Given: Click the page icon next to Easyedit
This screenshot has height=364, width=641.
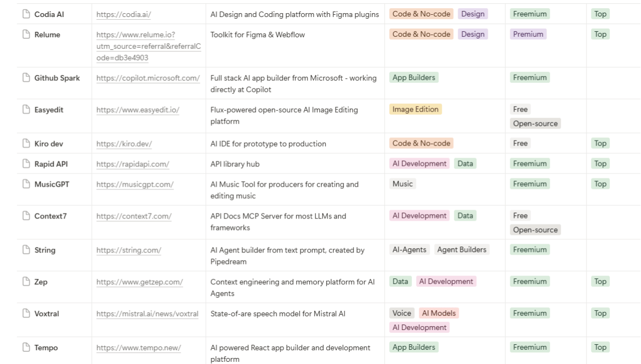Looking at the screenshot, I should click(x=26, y=110).
